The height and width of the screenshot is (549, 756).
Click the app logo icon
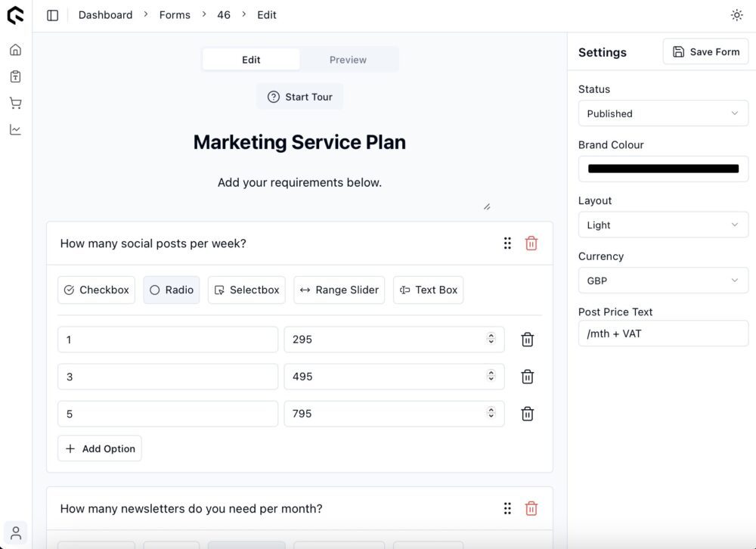pos(15,15)
